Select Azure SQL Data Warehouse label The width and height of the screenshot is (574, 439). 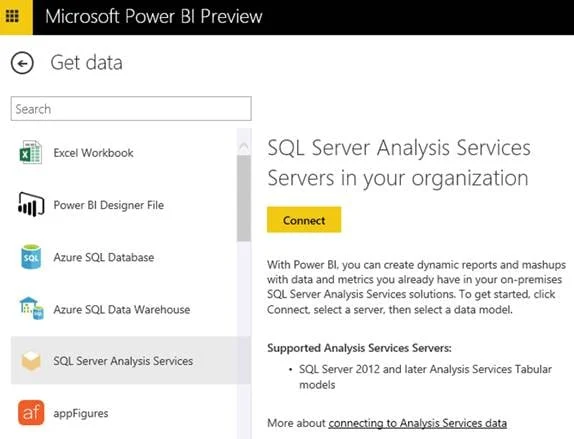click(x=122, y=309)
